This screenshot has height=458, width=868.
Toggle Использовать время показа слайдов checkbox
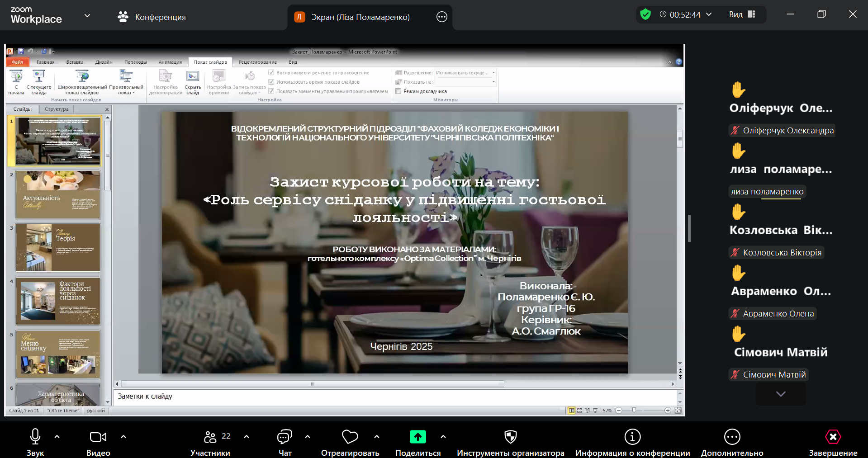tap(271, 82)
